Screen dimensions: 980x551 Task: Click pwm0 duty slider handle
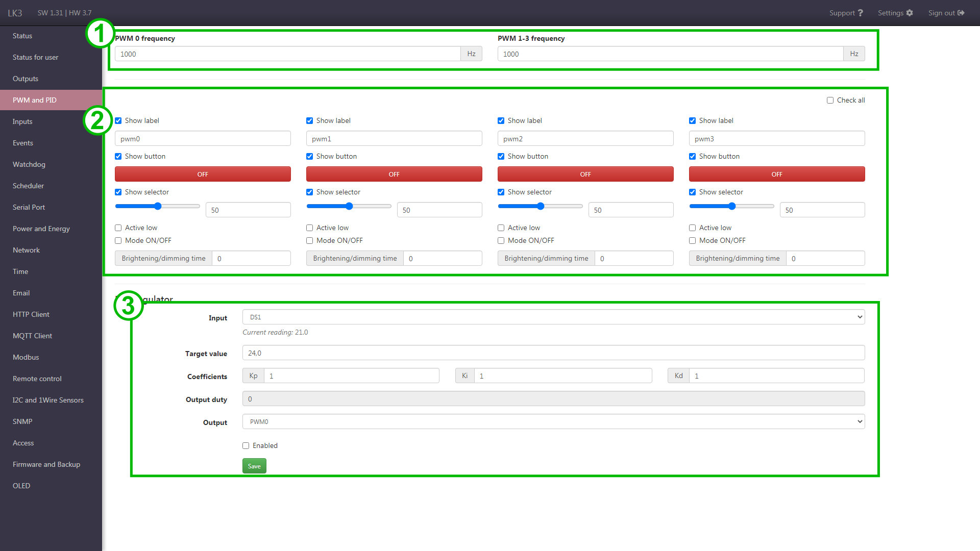158,206
